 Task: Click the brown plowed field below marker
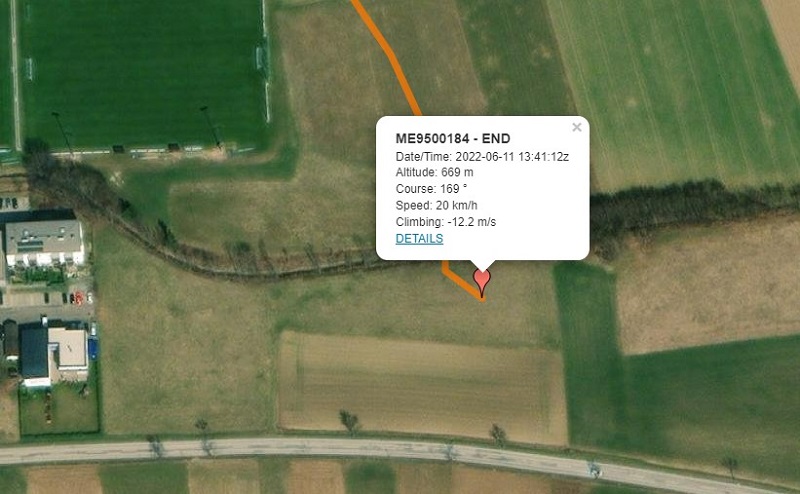point(422,387)
